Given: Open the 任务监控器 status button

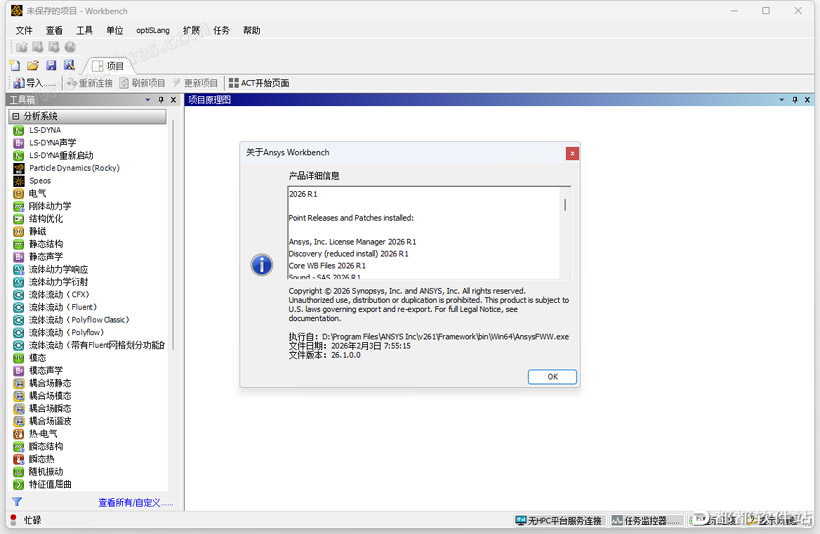Looking at the screenshot, I should [x=646, y=520].
